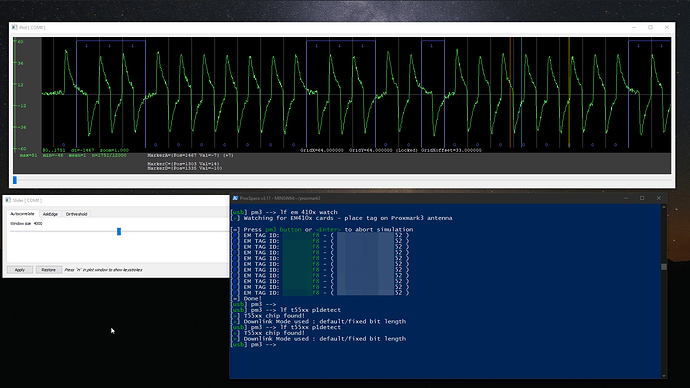Screen dimensions: 690x388
Task: Click the Restore button
Action: point(48,270)
